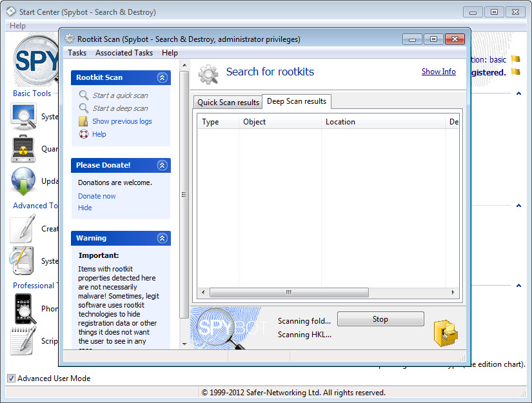Open the Associated Tasks menu
The width and height of the screenshot is (532, 403).
coord(124,53)
